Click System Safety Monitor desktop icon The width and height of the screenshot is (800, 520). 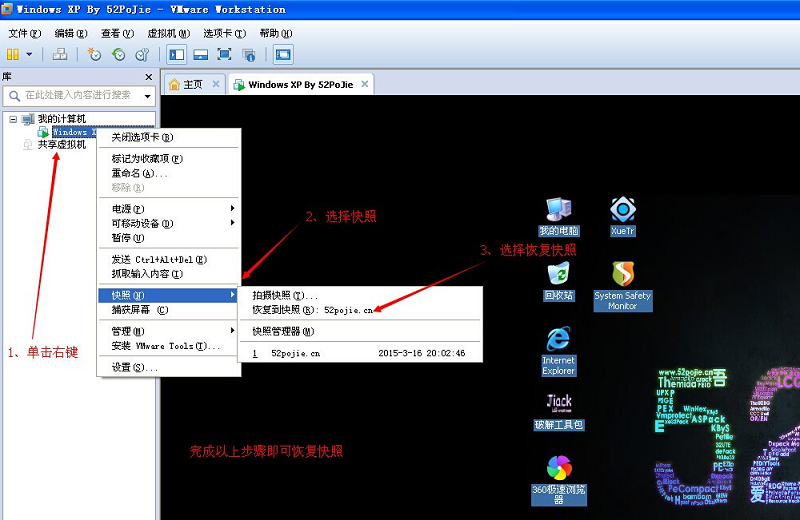pyautogui.click(x=623, y=286)
